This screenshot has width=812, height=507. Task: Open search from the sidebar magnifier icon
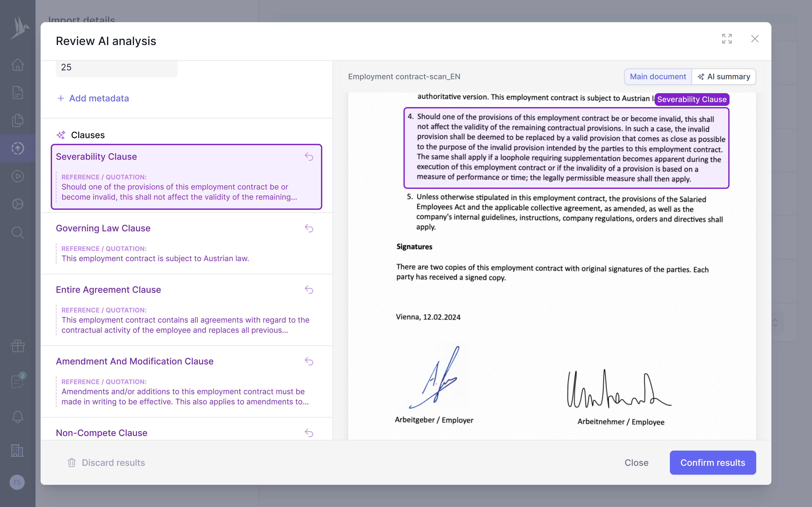(17, 232)
